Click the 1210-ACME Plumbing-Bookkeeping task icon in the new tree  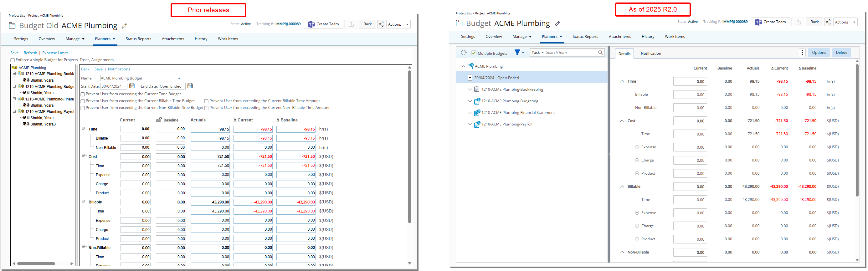click(476, 89)
